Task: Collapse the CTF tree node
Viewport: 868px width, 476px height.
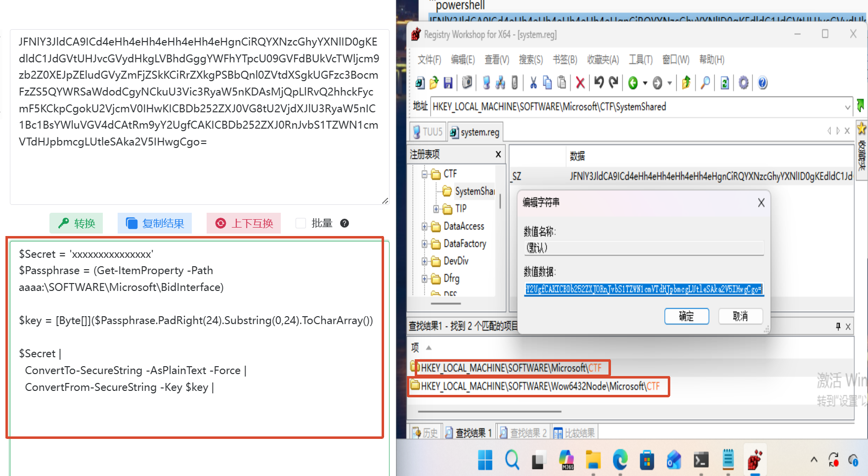Action: (424, 174)
